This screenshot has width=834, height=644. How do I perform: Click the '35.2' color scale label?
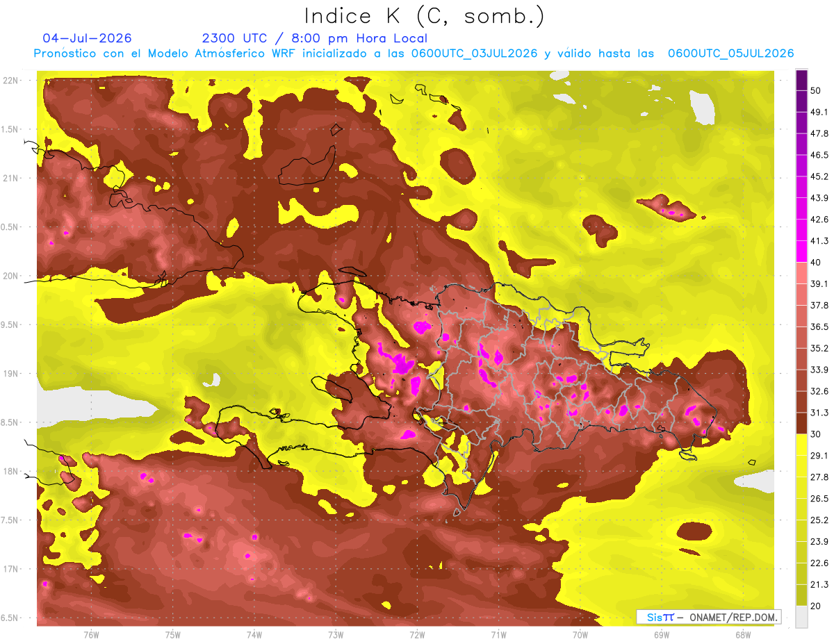point(819,348)
